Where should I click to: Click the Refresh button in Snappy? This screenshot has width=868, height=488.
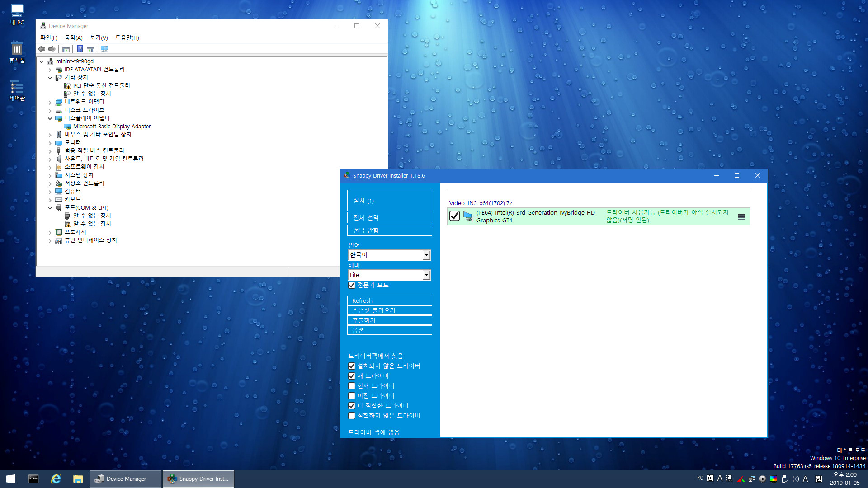click(390, 300)
